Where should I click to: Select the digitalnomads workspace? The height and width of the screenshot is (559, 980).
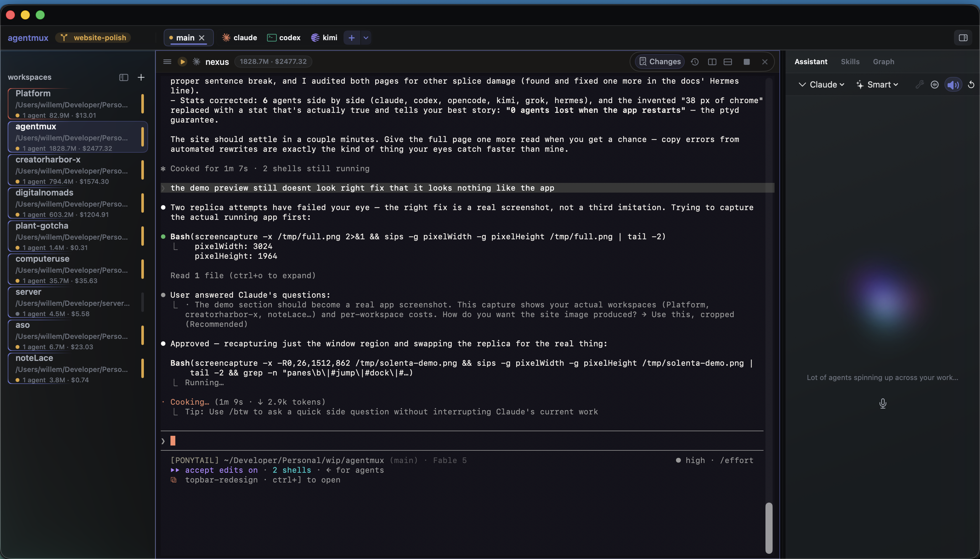pyautogui.click(x=77, y=203)
